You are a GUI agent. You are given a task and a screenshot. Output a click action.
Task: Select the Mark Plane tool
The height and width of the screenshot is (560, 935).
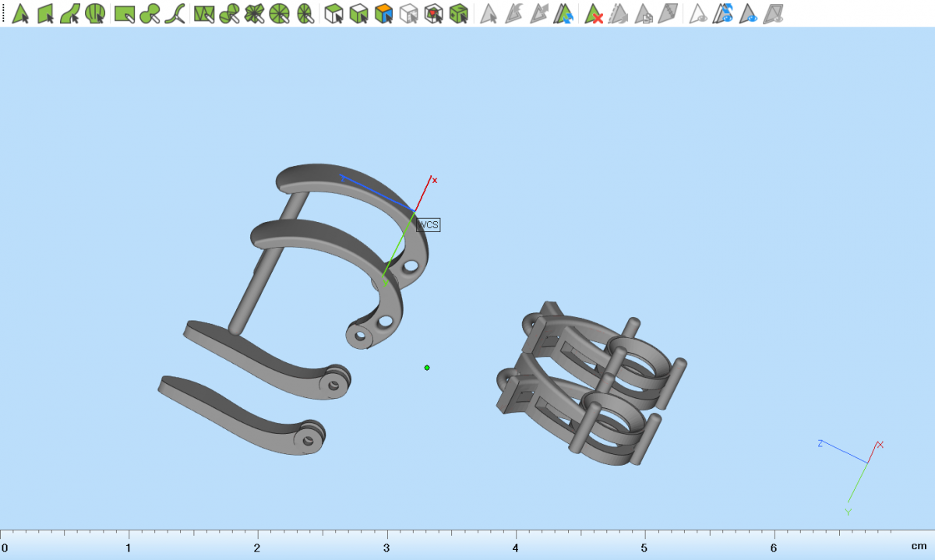click(x=46, y=13)
